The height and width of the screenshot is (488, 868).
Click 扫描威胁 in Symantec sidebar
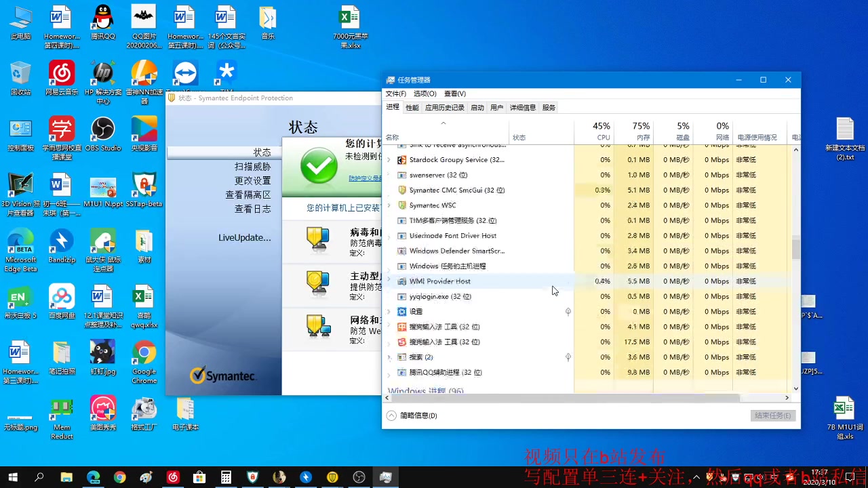(253, 167)
